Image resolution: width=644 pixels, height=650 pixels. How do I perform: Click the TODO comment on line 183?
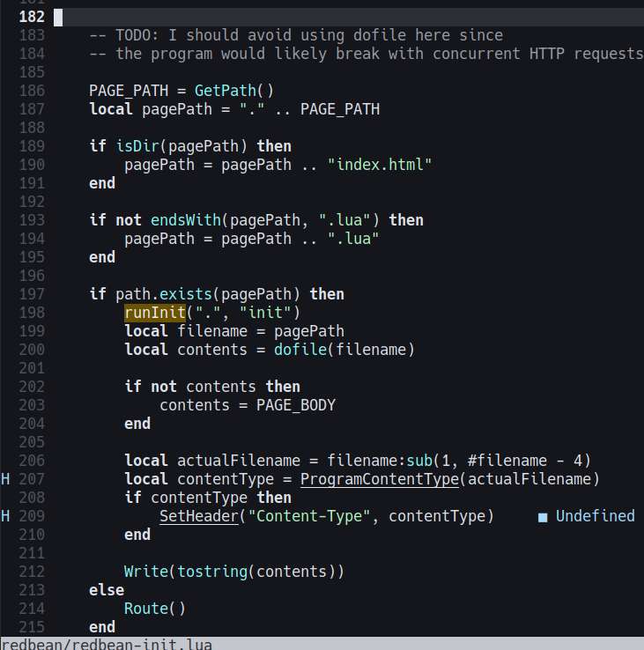click(x=296, y=35)
